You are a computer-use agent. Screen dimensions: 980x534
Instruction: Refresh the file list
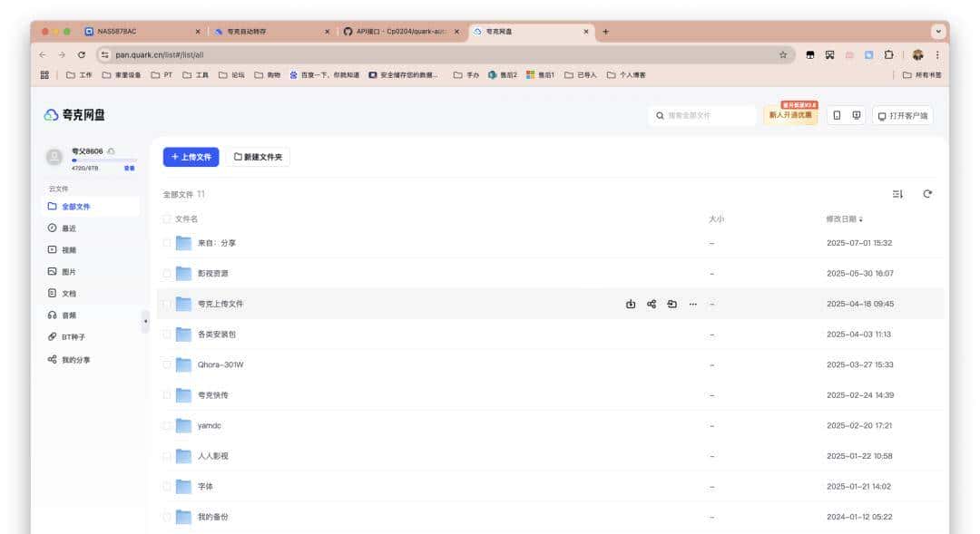(x=927, y=194)
